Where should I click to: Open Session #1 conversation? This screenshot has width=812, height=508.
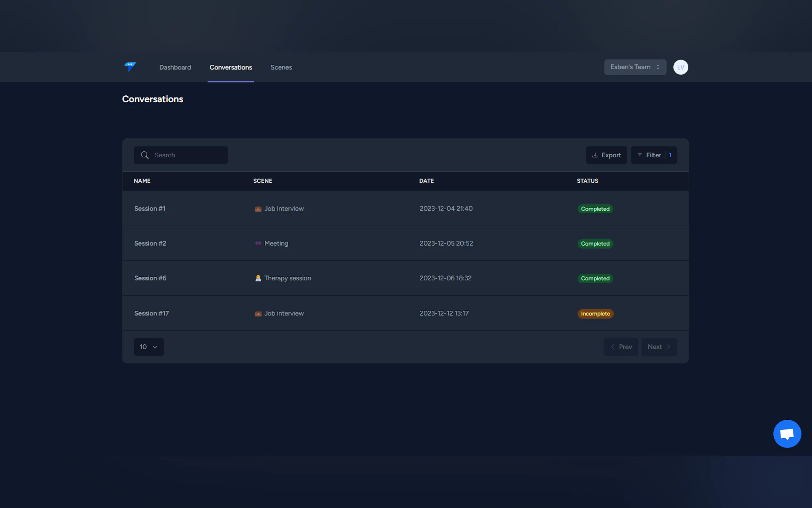click(x=149, y=208)
